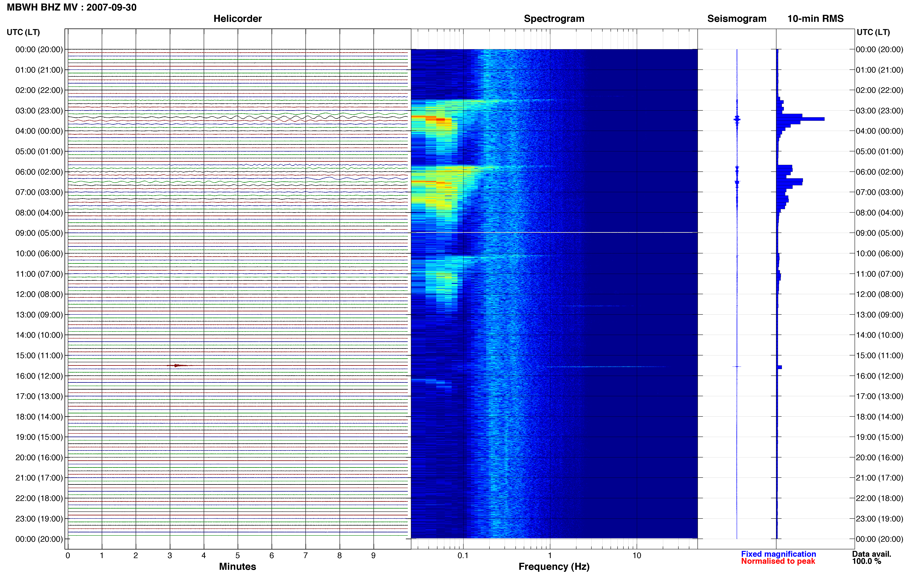Screen dimensions: 924x578
Task: Click the red spectrogram hotspot near 03:20
Action: (440, 120)
